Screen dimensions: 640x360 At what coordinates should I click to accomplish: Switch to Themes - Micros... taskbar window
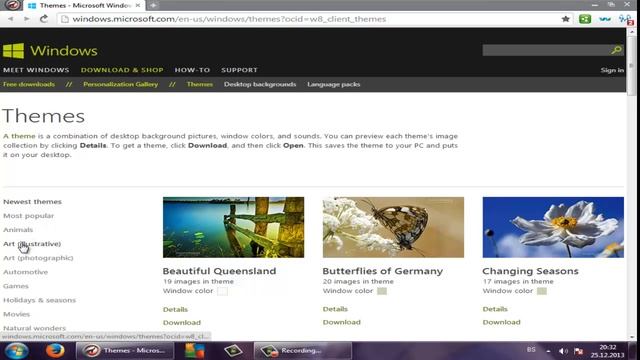(x=125, y=351)
